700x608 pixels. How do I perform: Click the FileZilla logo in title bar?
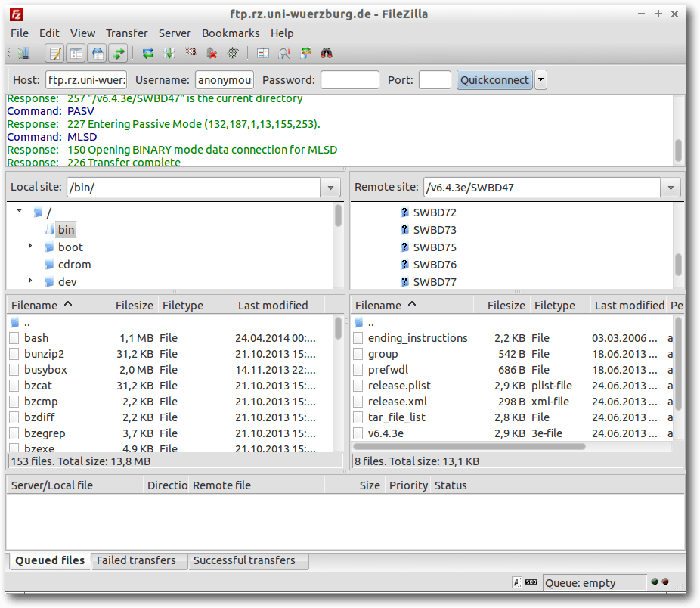[x=17, y=14]
